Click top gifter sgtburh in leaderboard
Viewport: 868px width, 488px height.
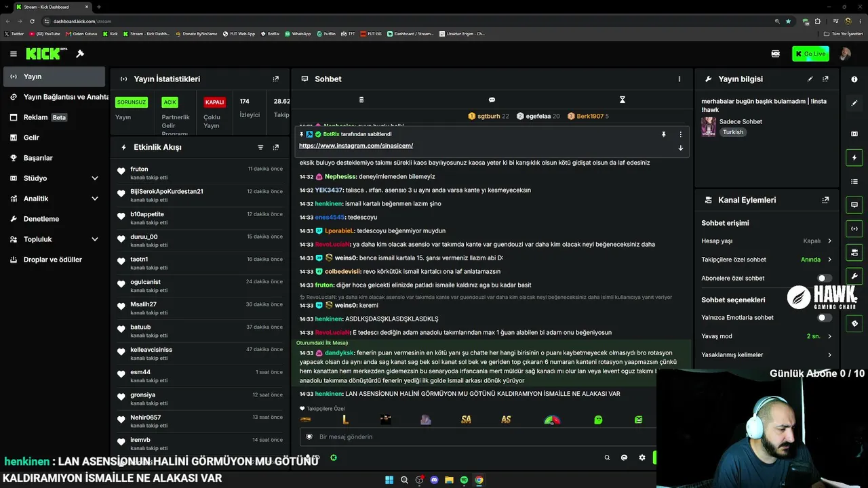[x=488, y=116]
